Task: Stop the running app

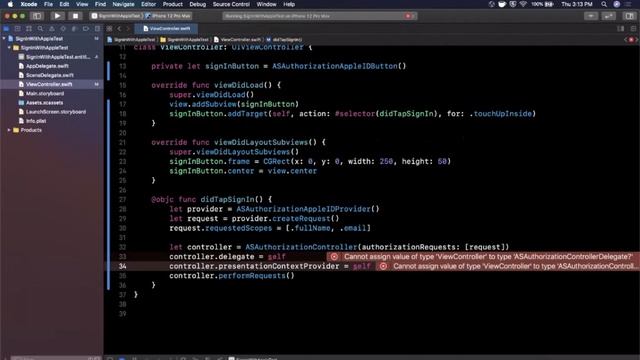Action: 75,16
